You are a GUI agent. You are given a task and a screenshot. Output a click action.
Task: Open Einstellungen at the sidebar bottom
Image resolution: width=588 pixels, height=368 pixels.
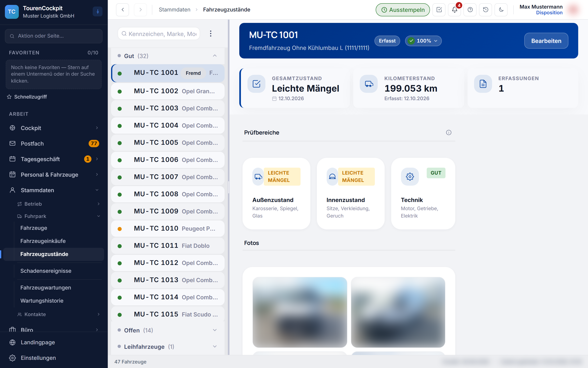[x=54, y=358]
